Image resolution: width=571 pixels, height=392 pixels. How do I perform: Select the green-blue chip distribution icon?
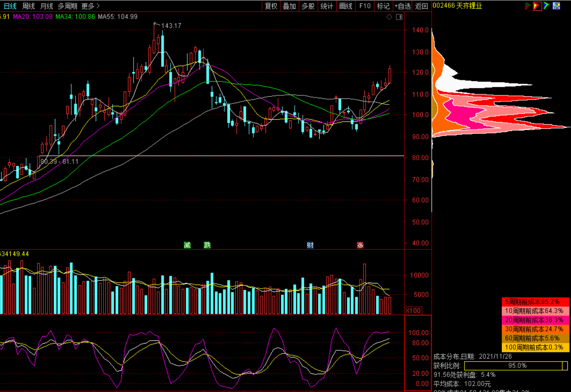click(547, 6)
